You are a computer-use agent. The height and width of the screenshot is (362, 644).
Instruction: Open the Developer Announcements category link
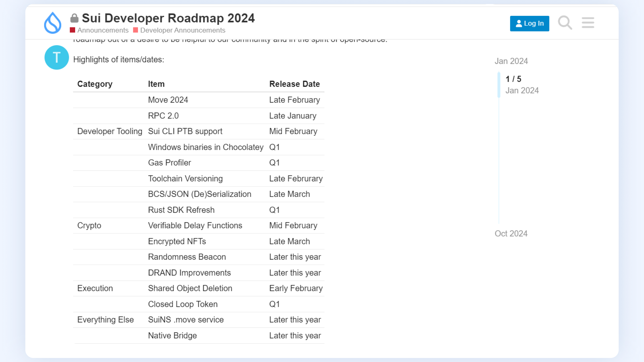183,30
